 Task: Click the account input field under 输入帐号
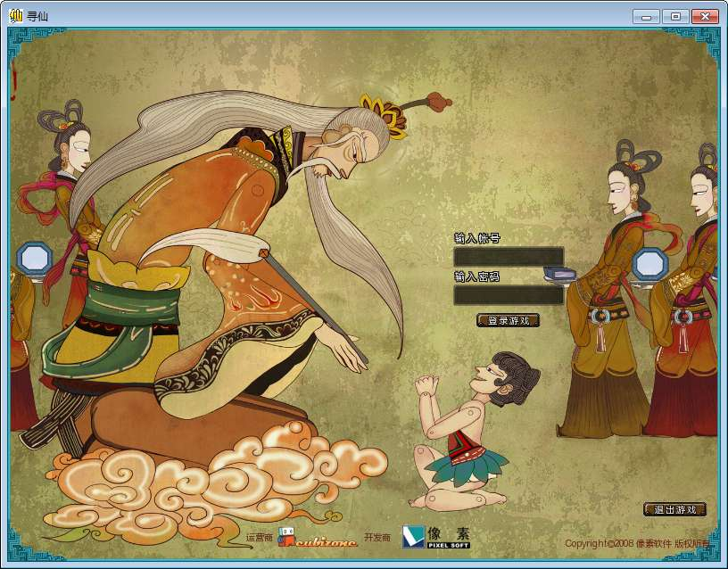[x=509, y=257]
